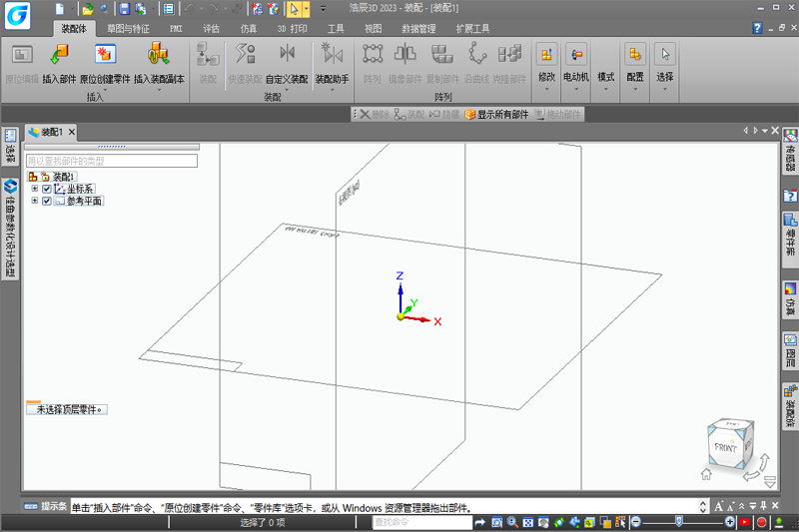Click the rotate arrows beside the view cube
Screen dimensions: 799x532
click(x=756, y=469)
